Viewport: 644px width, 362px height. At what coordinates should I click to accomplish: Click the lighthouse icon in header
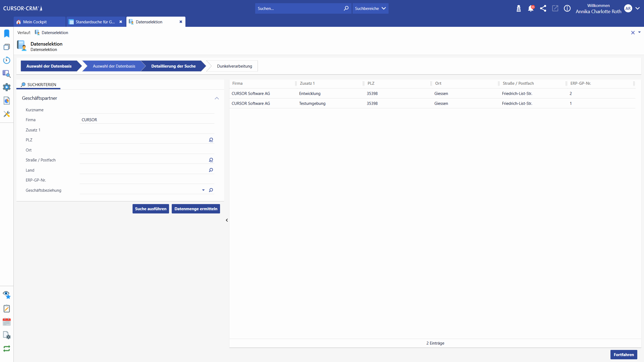[x=519, y=9]
